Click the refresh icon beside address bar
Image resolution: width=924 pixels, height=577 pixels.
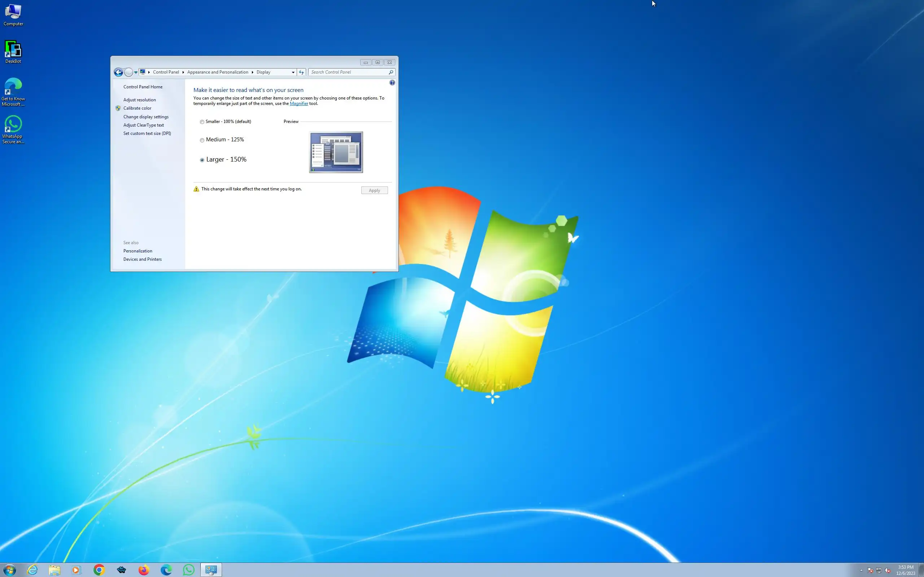click(x=301, y=72)
